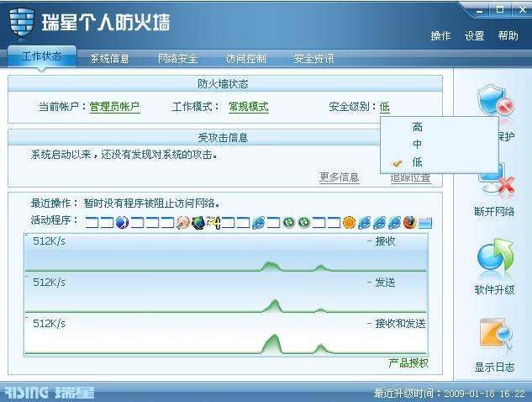Viewport: 532px width, 402px height.
Task: Click the shield protection icon in the sidebar
Action: 495,103
